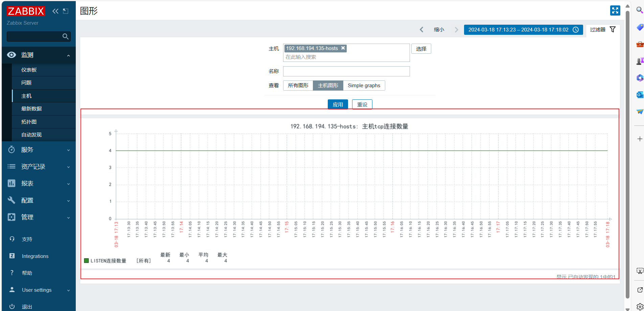This screenshot has width=644, height=311.
Task: Open 最新数据 latest data menu item
Action: pyautogui.click(x=44, y=109)
